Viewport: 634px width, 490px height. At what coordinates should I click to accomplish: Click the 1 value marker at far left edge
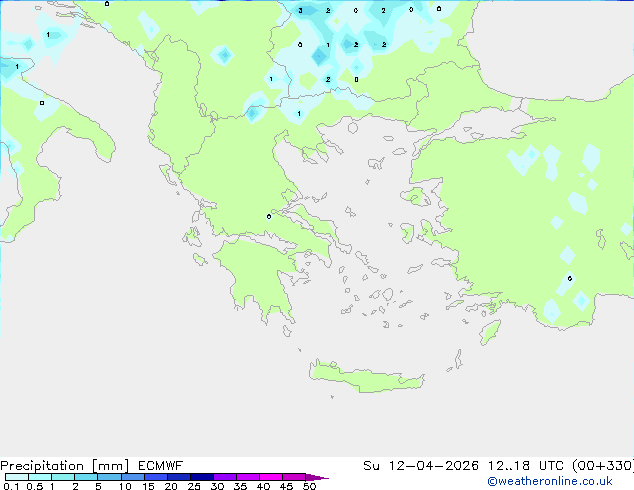pos(17,66)
